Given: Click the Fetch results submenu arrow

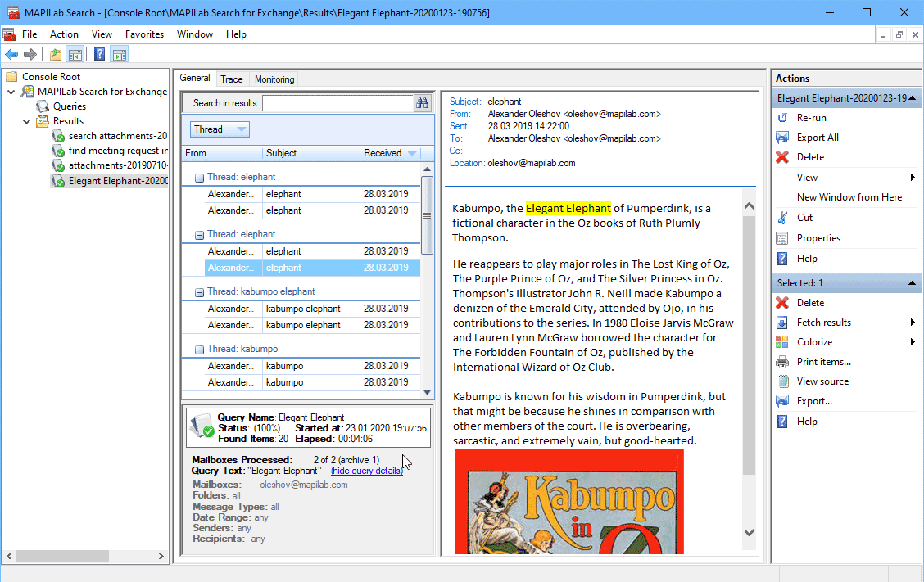Looking at the screenshot, I should (913, 323).
